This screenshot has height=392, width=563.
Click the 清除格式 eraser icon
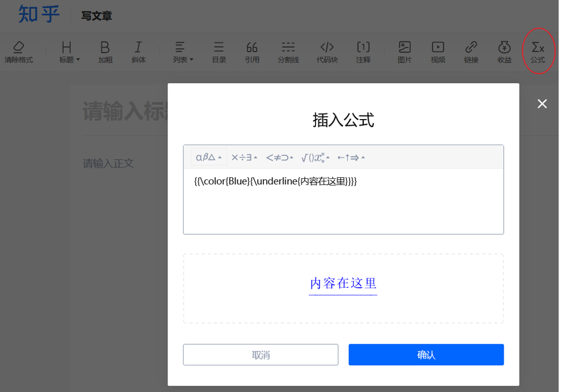pos(18,52)
